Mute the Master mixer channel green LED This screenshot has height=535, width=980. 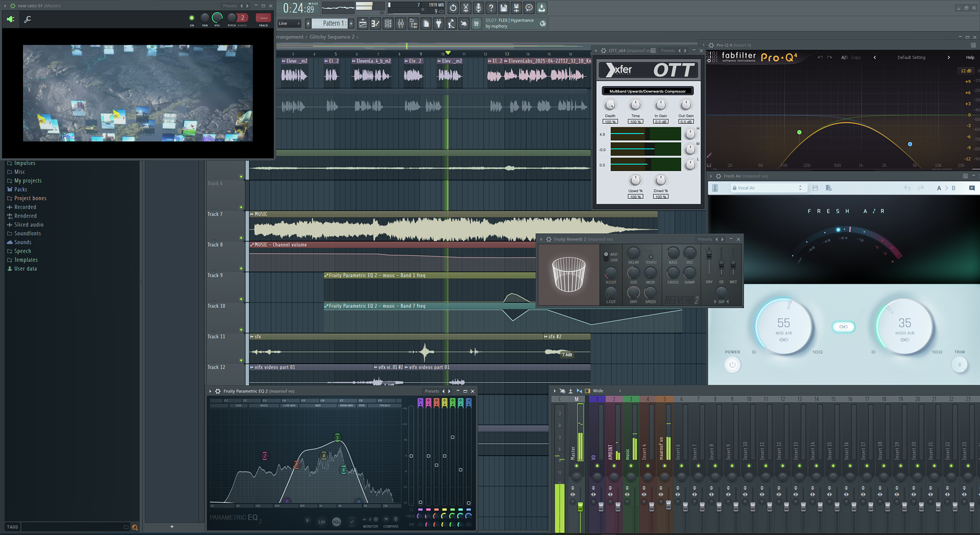576,466
